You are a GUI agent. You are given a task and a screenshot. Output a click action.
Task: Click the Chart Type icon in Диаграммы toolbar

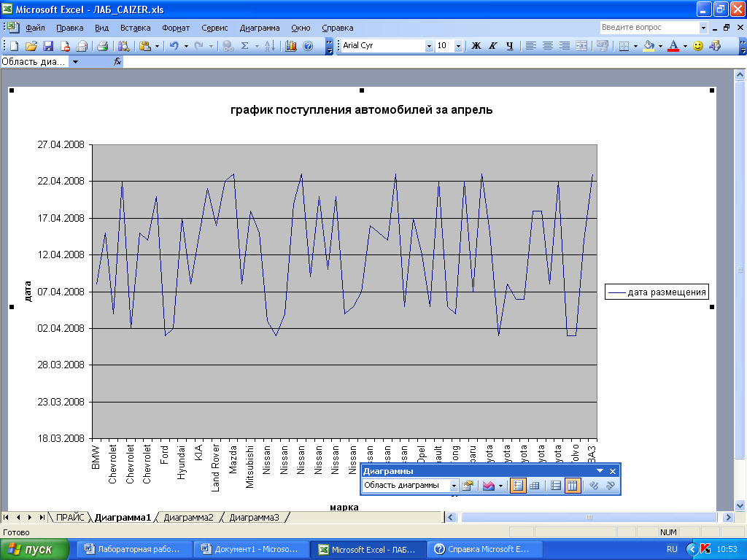(489, 486)
